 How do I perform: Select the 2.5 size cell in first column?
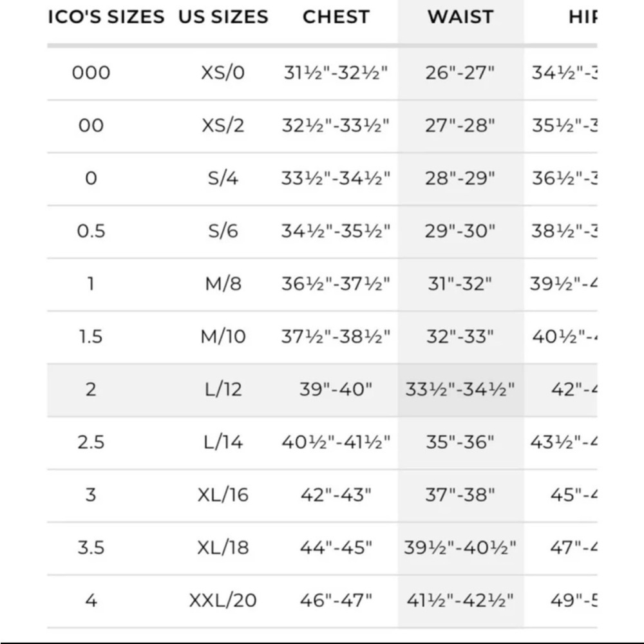(x=91, y=442)
